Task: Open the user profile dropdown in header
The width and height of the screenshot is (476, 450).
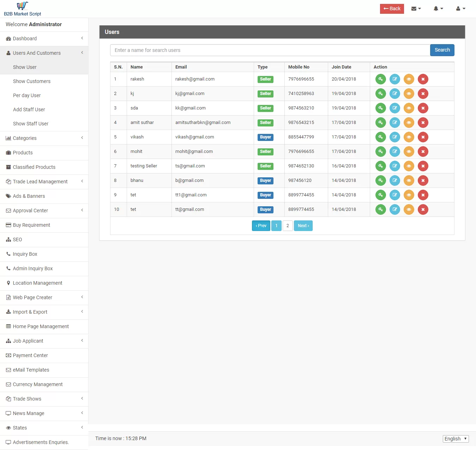Action: 461,8
